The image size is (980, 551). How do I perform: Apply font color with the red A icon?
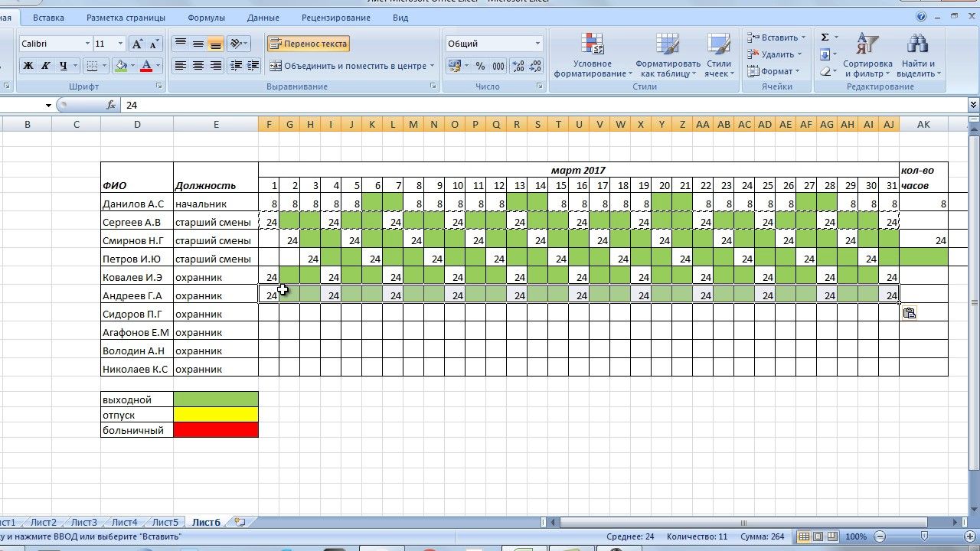(x=146, y=66)
